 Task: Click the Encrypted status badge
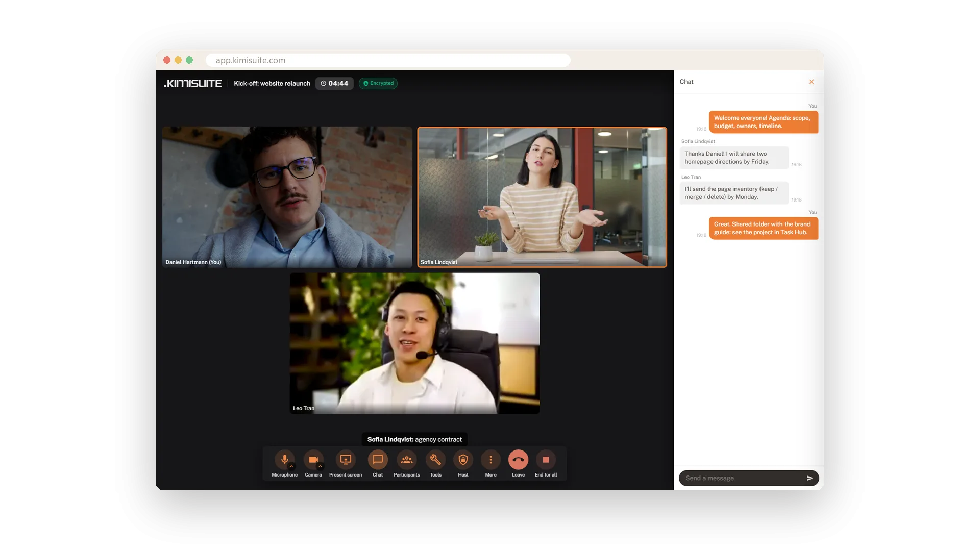point(378,83)
